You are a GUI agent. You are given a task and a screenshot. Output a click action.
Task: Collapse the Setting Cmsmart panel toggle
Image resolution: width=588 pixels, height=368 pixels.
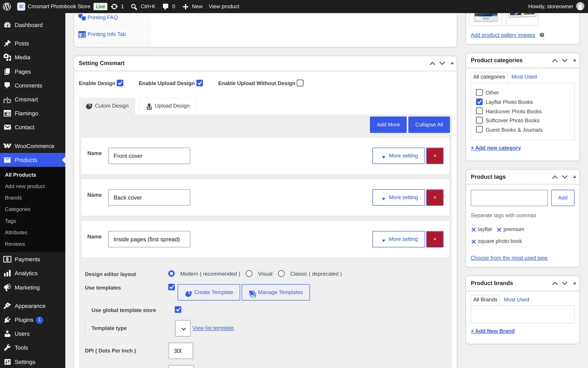click(452, 63)
